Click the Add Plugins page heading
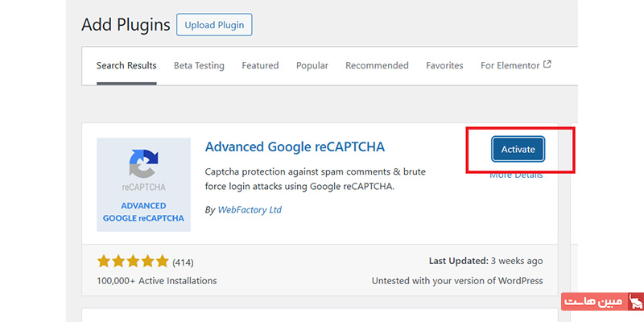644x322 pixels. tap(126, 25)
